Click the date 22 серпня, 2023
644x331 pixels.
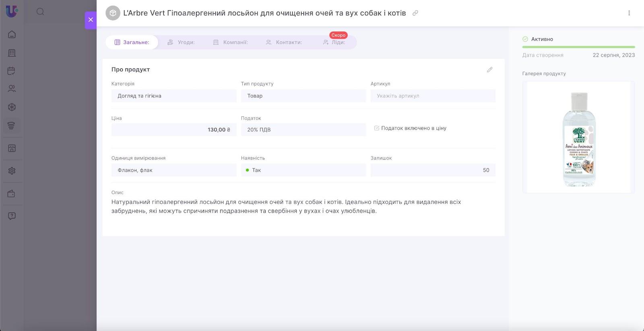pos(614,55)
